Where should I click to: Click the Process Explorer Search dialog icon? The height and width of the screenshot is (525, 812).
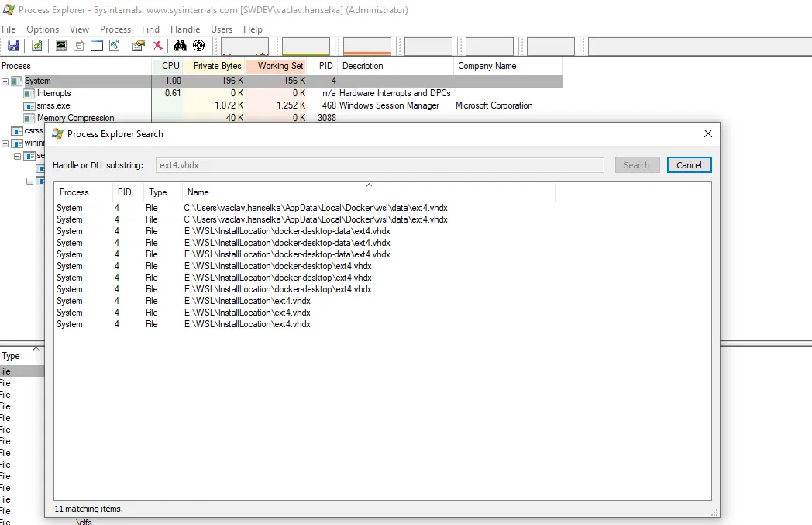(57, 133)
